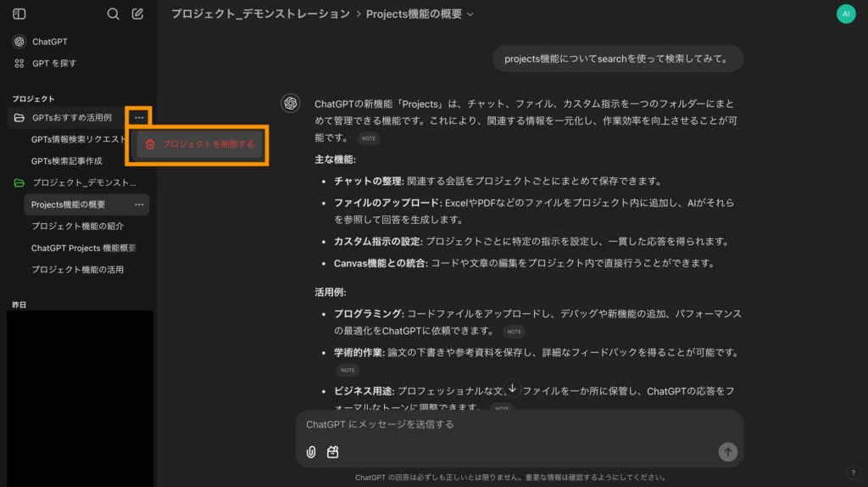This screenshot has height=487, width=868.
Task: Click the scroll-to-bottom down arrow
Action: [512, 388]
